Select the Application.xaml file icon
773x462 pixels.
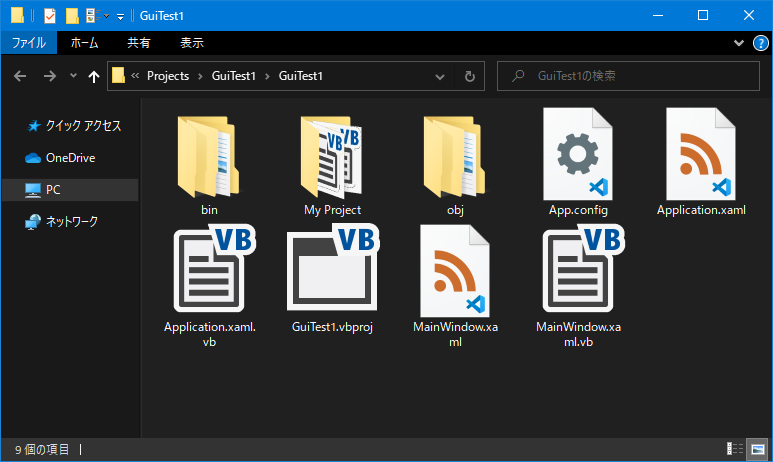pyautogui.click(x=701, y=154)
